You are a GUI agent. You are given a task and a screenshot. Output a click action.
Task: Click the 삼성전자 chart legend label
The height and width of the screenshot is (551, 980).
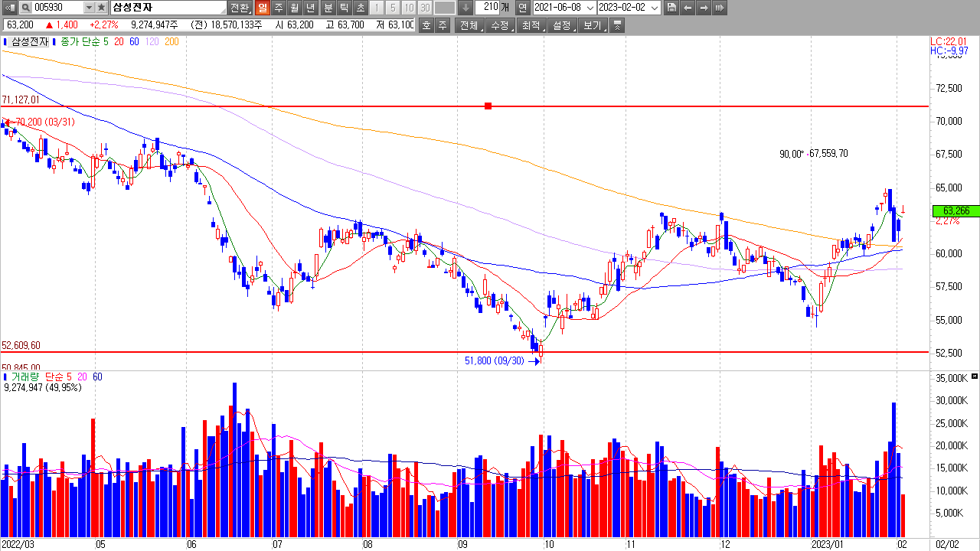click(30, 42)
